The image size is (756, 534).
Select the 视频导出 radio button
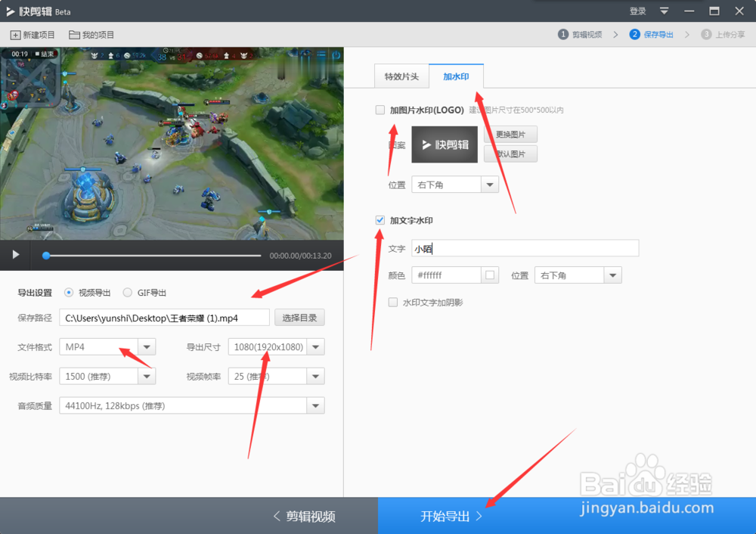(x=69, y=292)
